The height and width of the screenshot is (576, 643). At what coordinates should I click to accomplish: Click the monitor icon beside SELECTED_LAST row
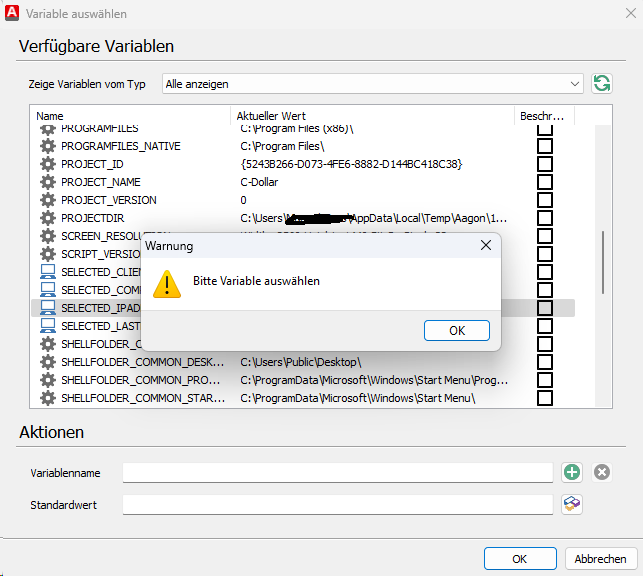click(x=48, y=326)
